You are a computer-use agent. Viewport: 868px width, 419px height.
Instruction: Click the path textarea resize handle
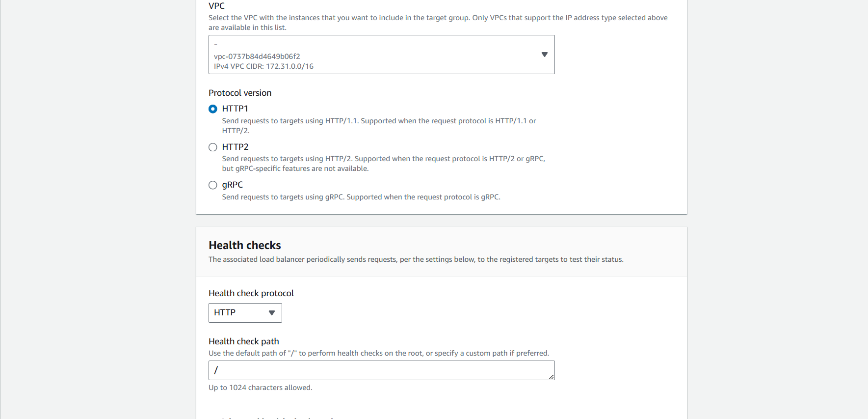pos(552,377)
